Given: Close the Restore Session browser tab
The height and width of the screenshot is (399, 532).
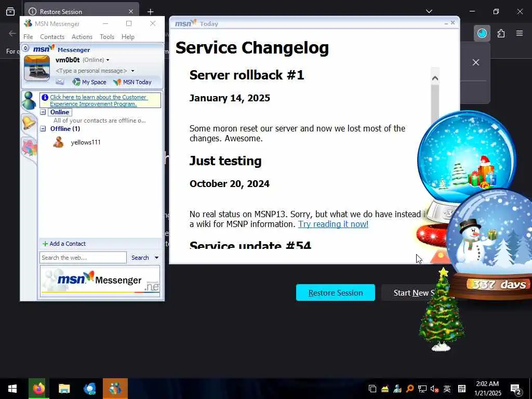Looking at the screenshot, I should coord(131,11).
